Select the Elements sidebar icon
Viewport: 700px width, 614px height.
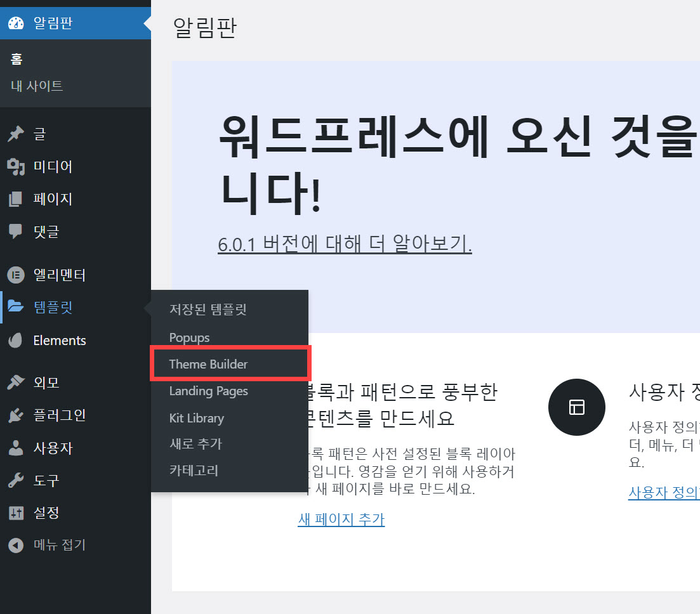click(16, 340)
